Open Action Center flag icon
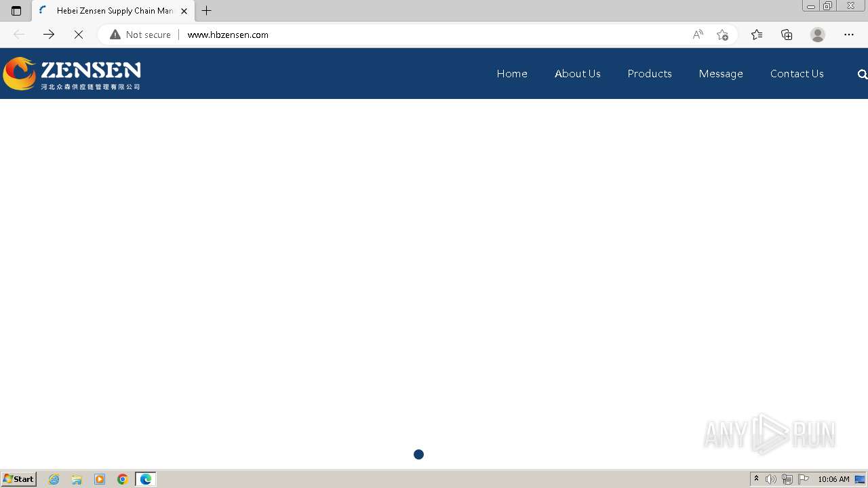The height and width of the screenshot is (488, 868). (x=804, y=479)
